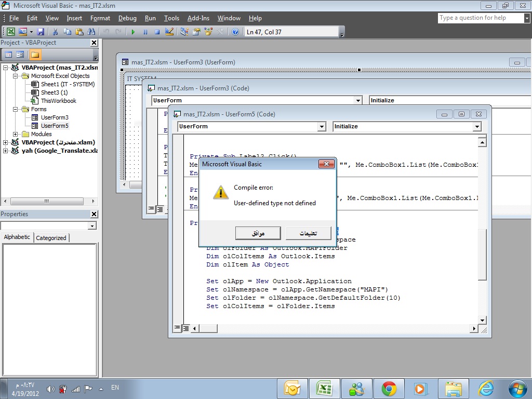Open the Properties Window toolbar icon

coord(196,32)
